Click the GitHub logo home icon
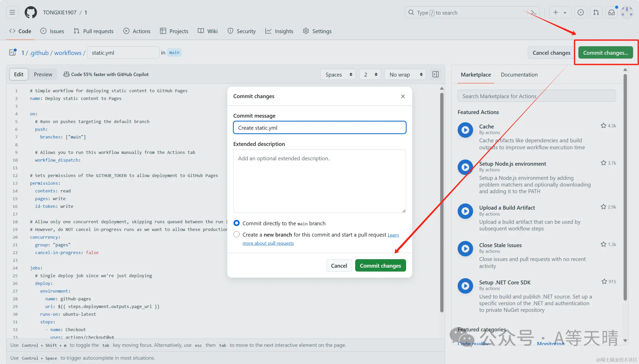This screenshot has height=364, width=639. click(31, 12)
